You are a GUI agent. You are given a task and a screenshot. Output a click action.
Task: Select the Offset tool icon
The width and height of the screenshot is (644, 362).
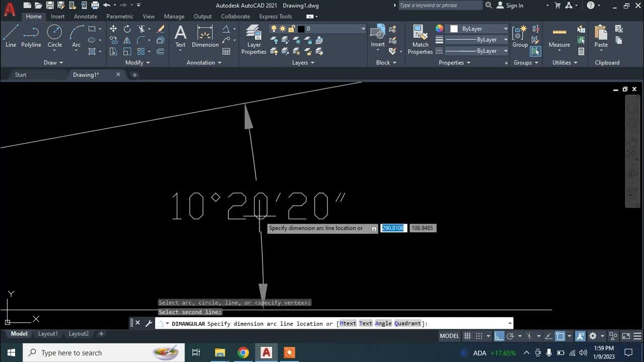point(160,51)
